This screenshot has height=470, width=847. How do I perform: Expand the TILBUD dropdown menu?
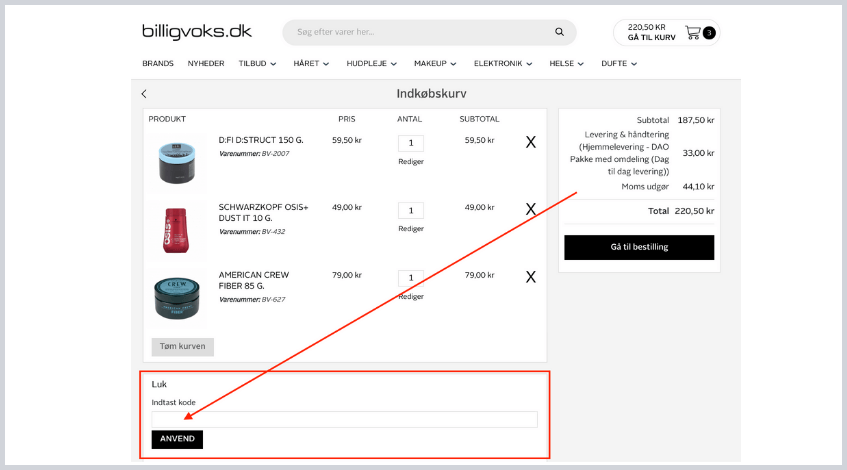tap(257, 63)
